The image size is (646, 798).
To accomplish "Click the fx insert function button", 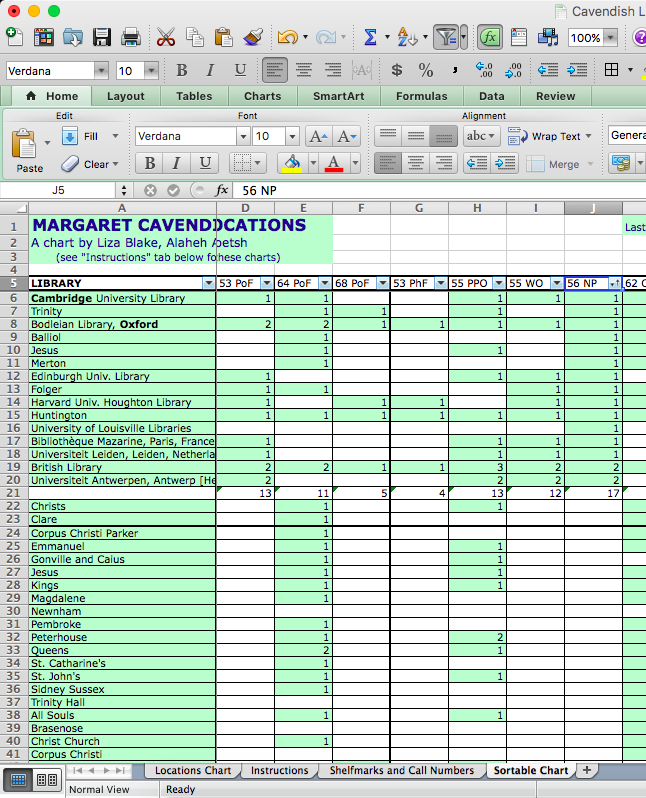I will (x=221, y=190).
